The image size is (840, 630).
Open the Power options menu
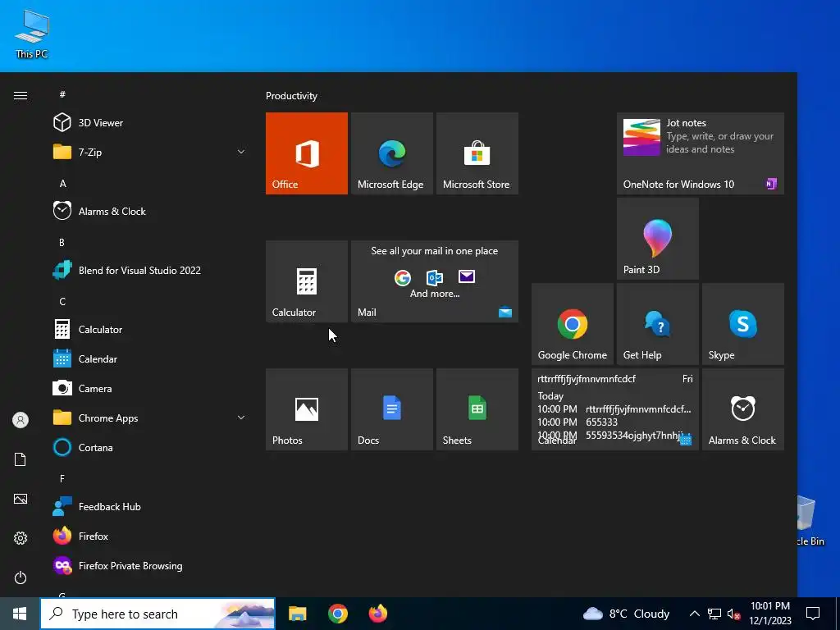pyautogui.click(x=21, y=577)
